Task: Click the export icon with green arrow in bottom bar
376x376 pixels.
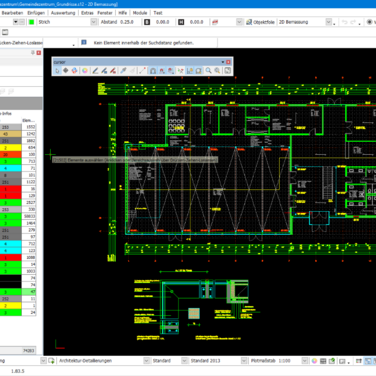Action: (332, 361)
